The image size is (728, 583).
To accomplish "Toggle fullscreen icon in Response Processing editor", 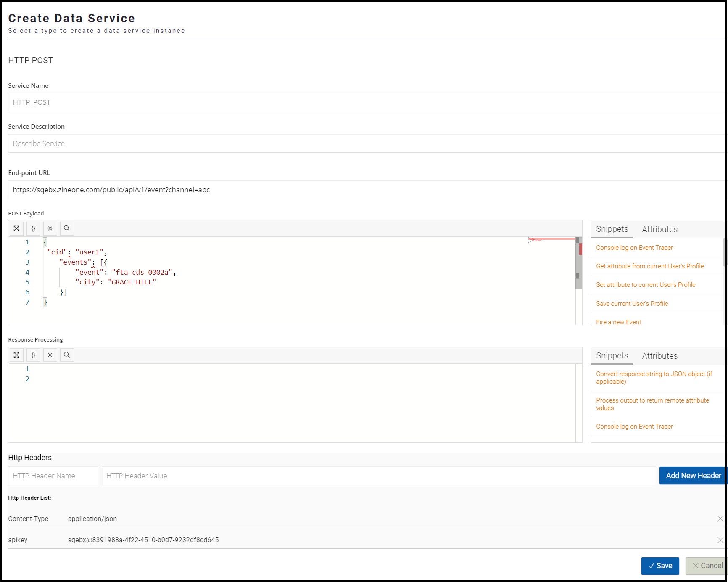I will pyautogui.click(x=16, y=355).
